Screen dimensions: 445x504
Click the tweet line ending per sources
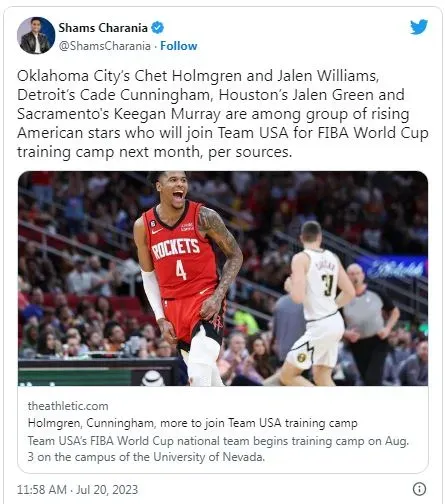coord(155,152)
